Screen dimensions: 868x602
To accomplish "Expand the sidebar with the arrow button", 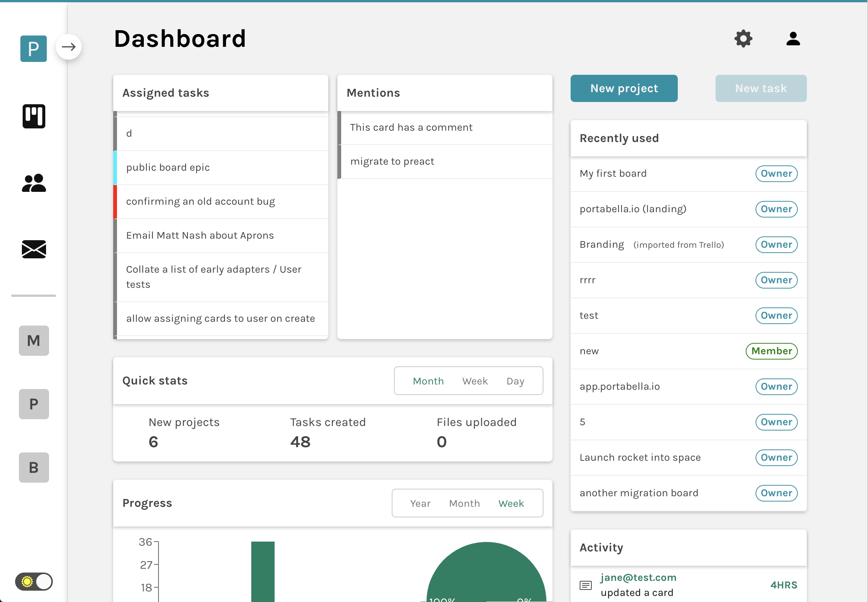I will (69, 46).
